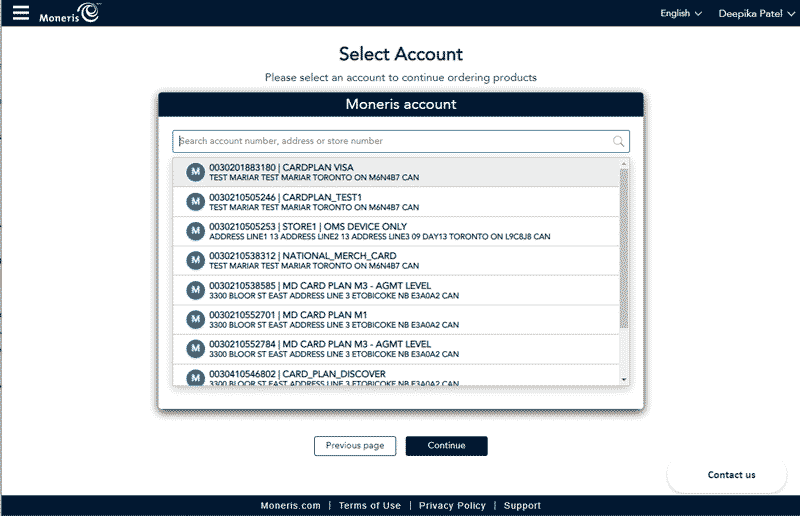Open the English language dropdown
The height and width of the screenshot is (516, 800).
tap(681, 13)
